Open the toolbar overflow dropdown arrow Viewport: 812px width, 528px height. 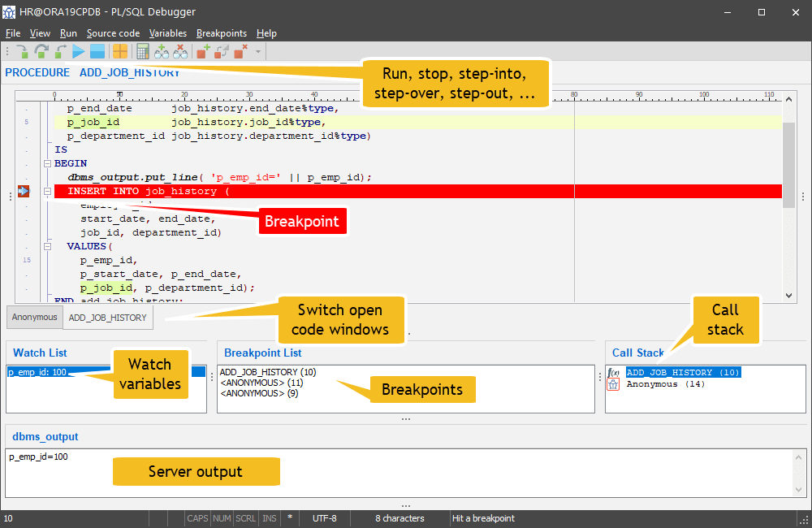point(257,50)
